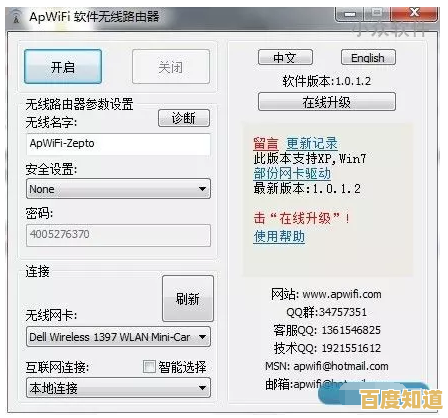448x418 pixels.
Task: Switch language with English button
Action: (x=368, y=57)
